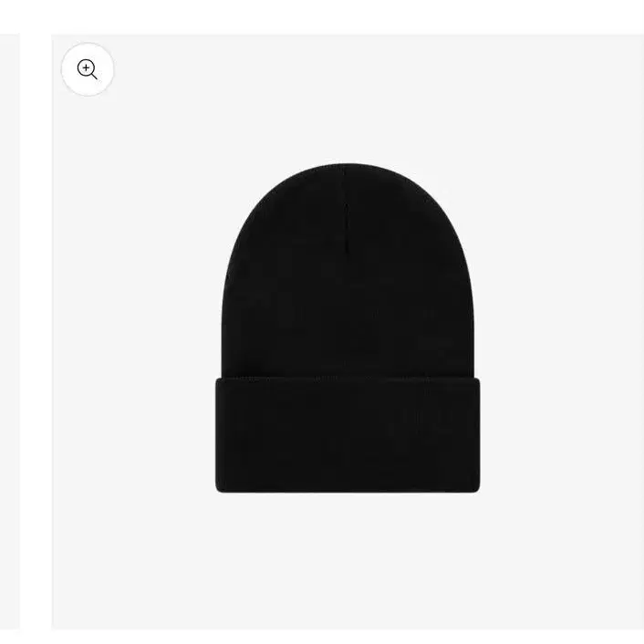Tap the plus symbol inside the magnifier
The height and width of the screenshot is (644, 644).
point(86,68)
